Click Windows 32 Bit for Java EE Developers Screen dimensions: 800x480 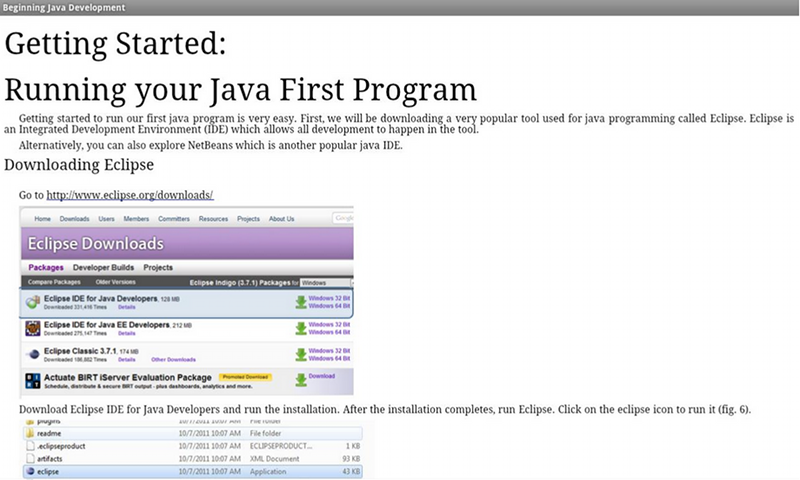329,324
